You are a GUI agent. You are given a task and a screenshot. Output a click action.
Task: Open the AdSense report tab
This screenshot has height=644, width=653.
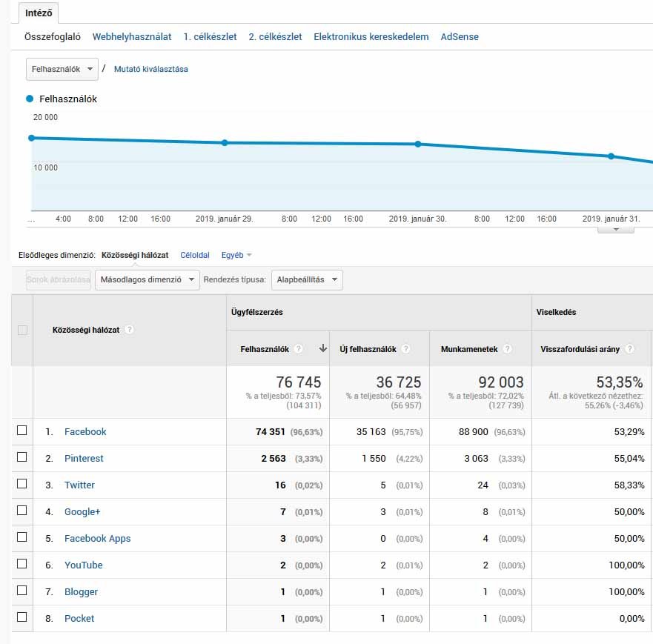click(460, 36)
